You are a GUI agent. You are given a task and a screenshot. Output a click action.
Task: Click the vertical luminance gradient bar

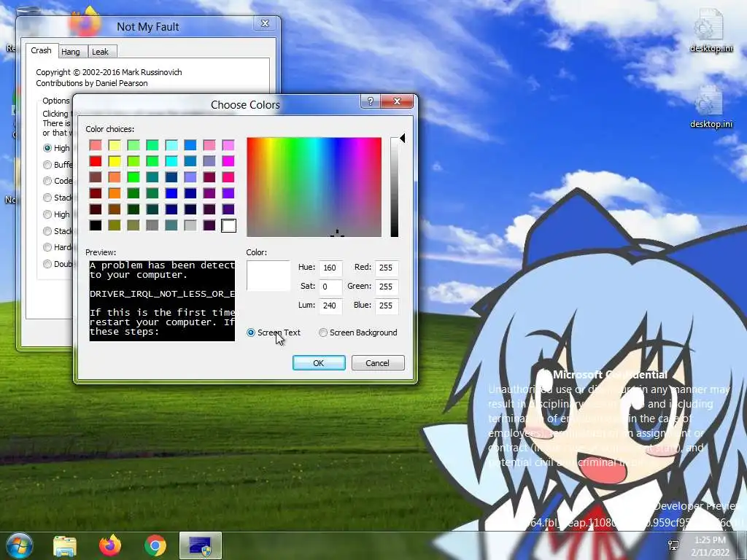(x=394, y=187)
